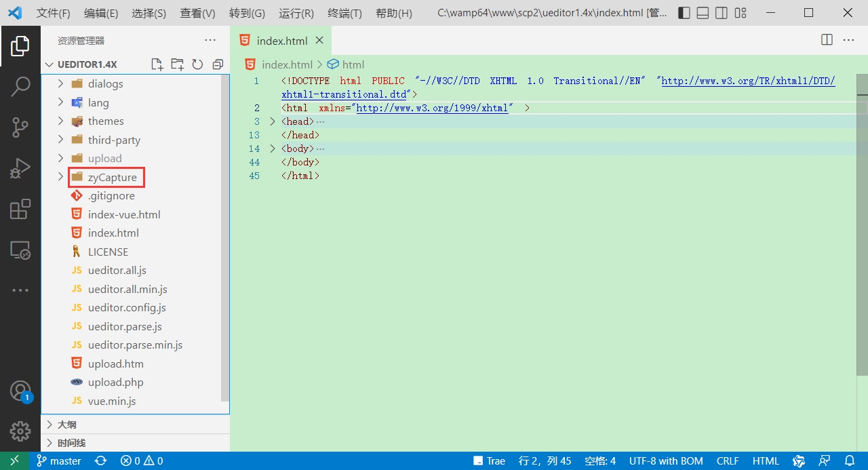868x470 pixels.
Task: Close the index.html editor tab
Action: [x=319, y=41]
